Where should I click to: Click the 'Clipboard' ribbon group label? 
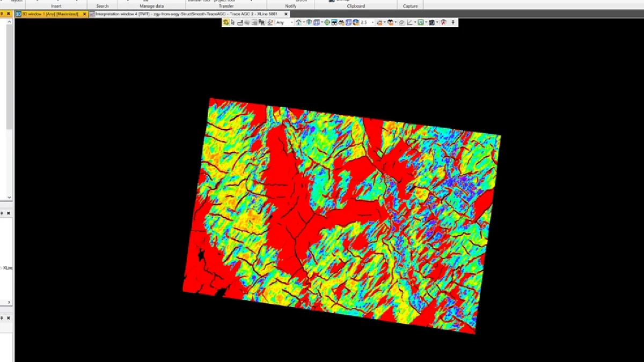tap(355, 6)
